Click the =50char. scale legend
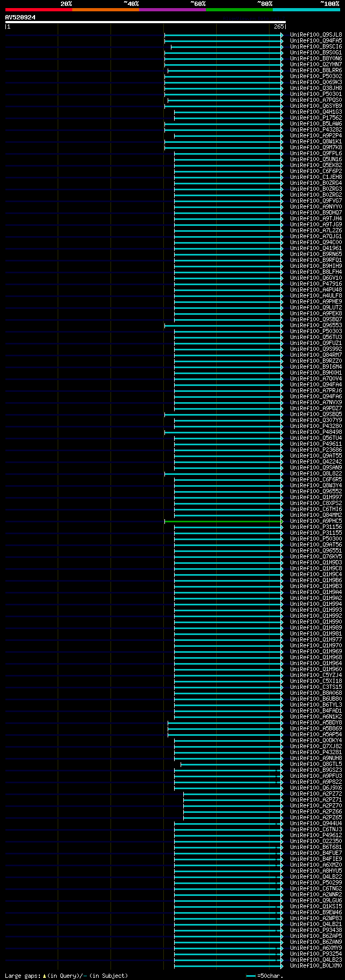 (265, 976)
